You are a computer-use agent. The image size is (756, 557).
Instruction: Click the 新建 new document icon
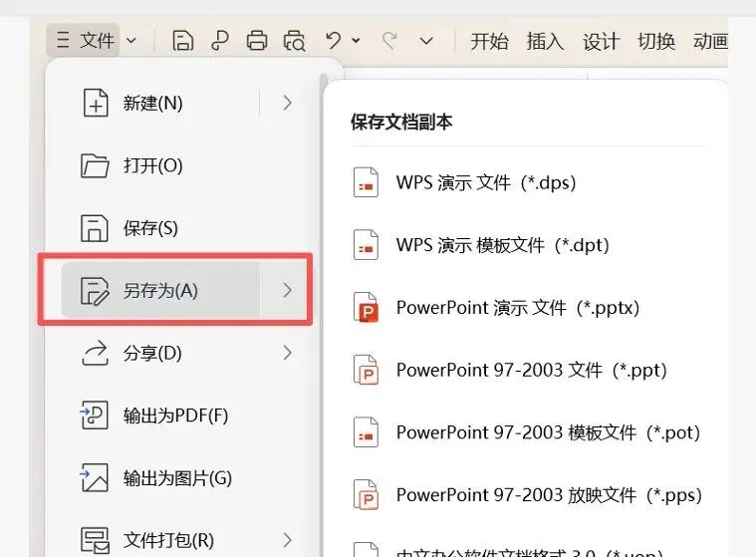tap(96, 103)
